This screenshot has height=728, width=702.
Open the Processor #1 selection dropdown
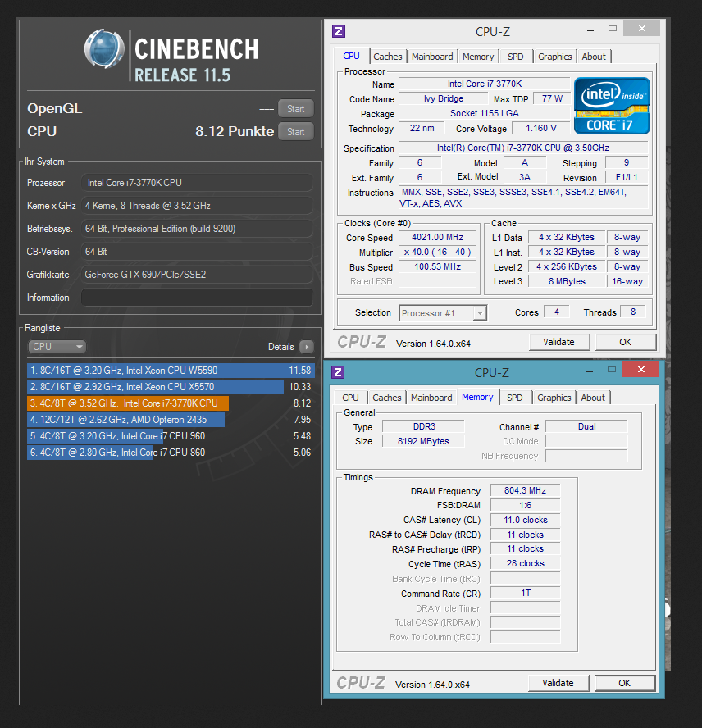[443, 313]
